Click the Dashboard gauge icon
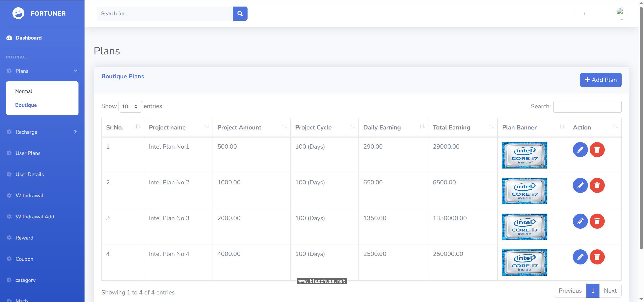Screen dimensions: 644x302 tap(9, 38)
